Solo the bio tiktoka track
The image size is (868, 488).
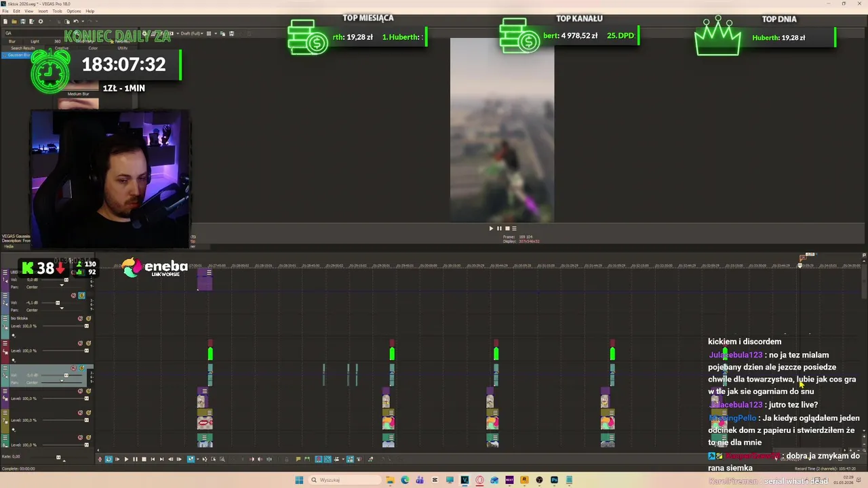point(88,319)
